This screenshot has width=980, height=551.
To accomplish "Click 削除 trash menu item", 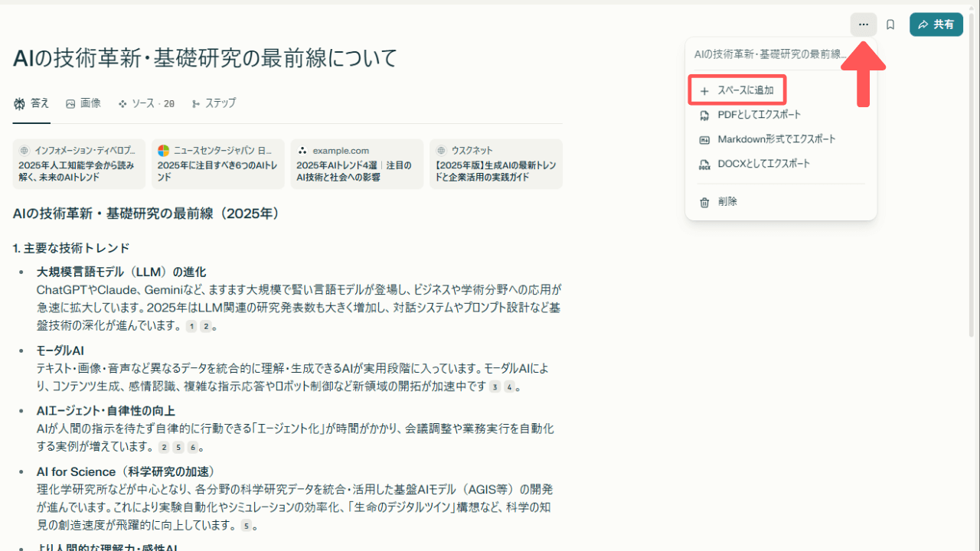I will tap(727, 202).
